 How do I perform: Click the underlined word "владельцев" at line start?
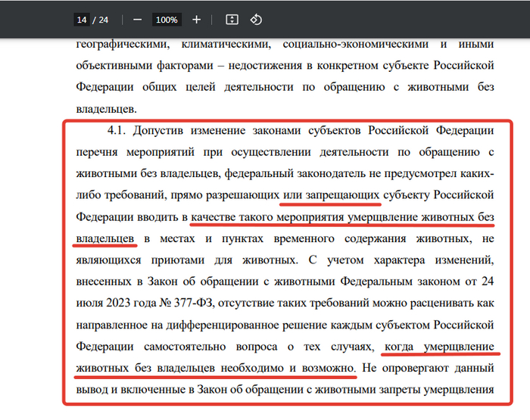tap(105, 239)
